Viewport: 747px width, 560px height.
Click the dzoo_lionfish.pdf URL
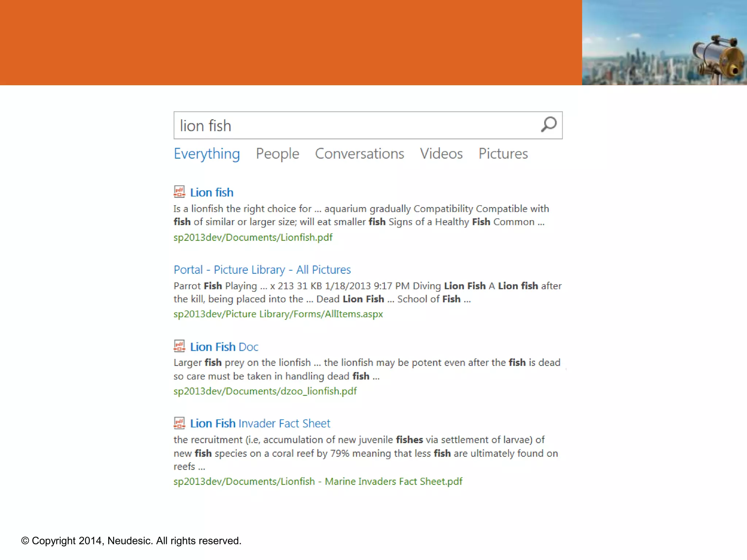(x=265, y=391)
